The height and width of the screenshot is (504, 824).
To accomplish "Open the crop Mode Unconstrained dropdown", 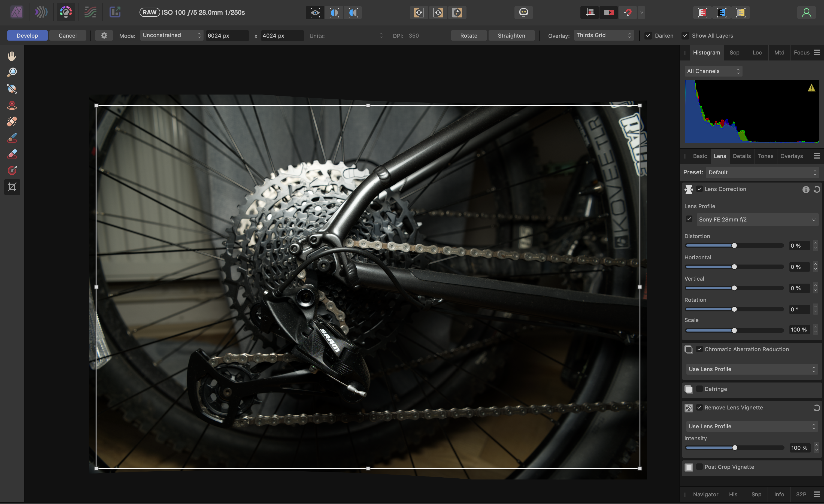I will (172, 35).
